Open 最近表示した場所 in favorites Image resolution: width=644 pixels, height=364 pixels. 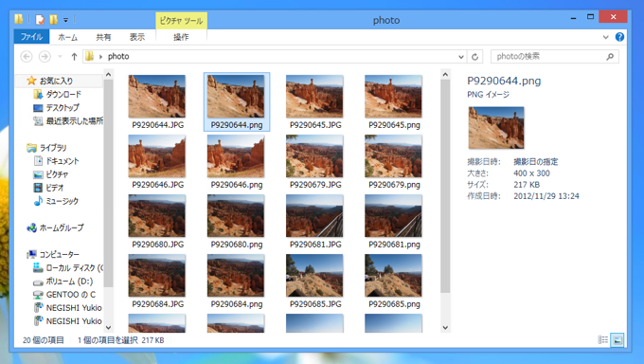pyautogui.click(x=68, y=121)
